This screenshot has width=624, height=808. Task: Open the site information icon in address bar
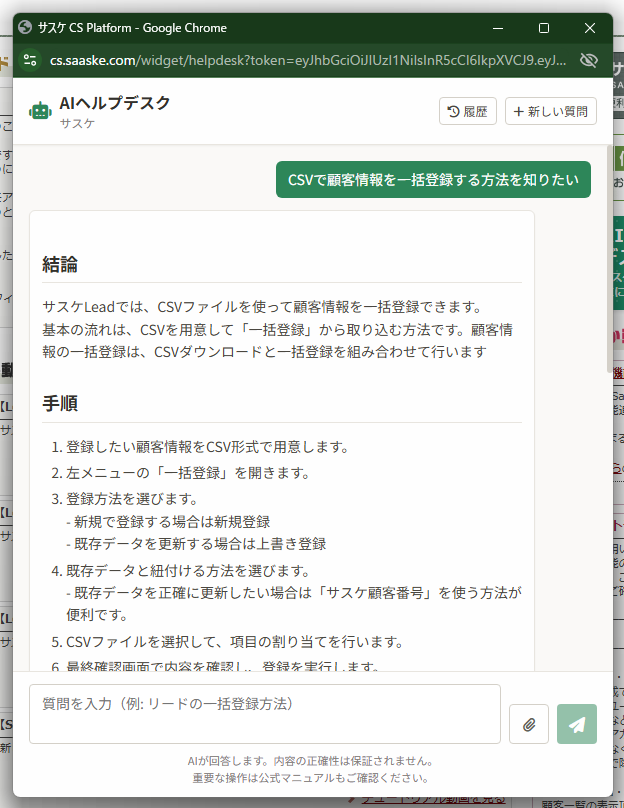click(x=30, y=60)
